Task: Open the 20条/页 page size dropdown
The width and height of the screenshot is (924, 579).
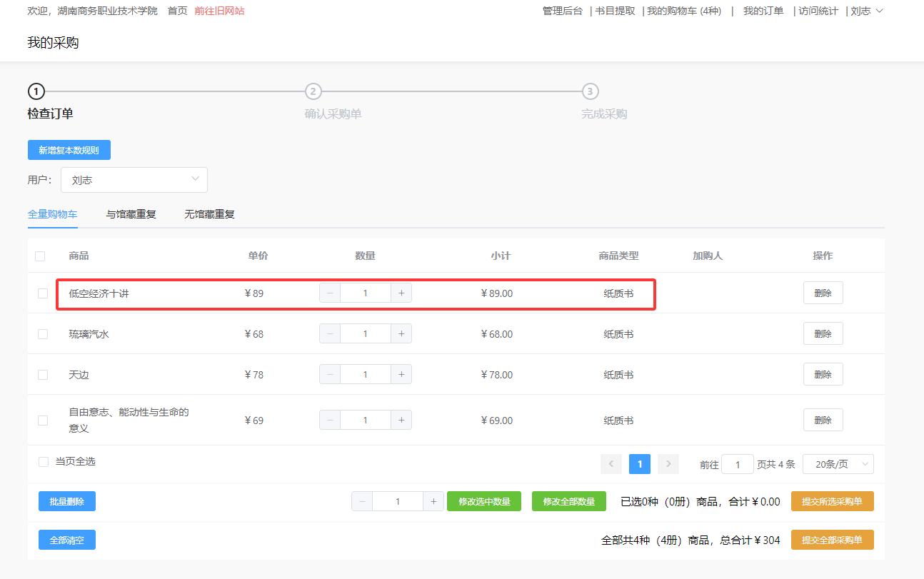Action: (x=838, y=463)
